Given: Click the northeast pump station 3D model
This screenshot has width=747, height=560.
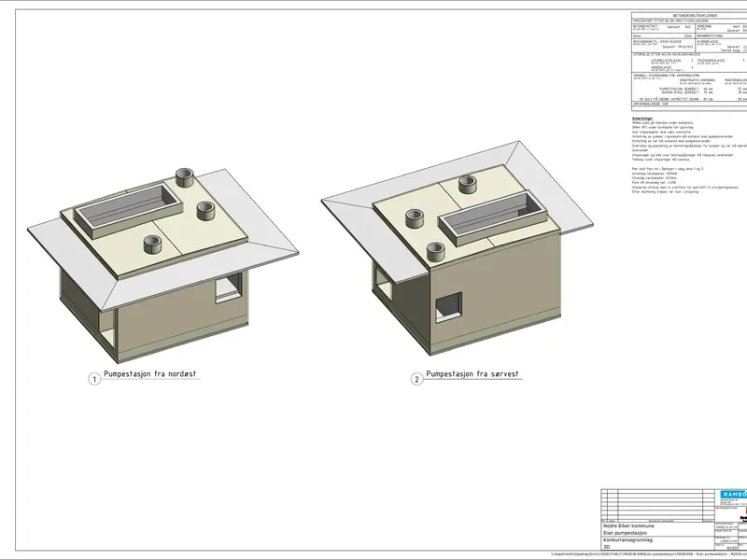Looking at the screenshot, I should click(x=162, y=265).
